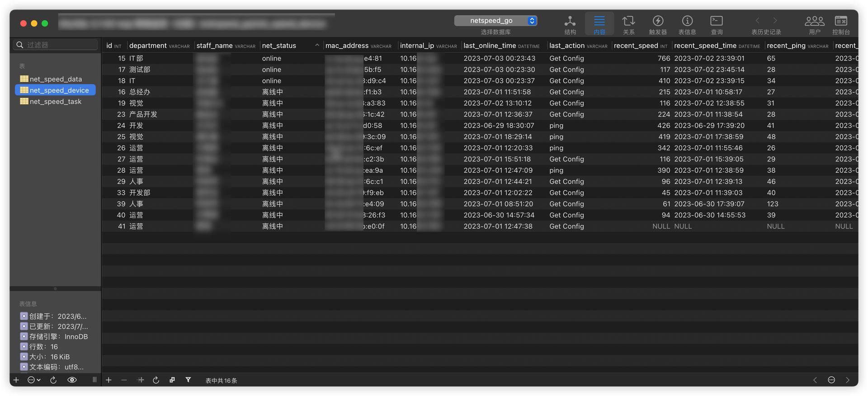868x396 pixels.
Task: Select the 内容 (Content) tab
Action: (599, 24)
